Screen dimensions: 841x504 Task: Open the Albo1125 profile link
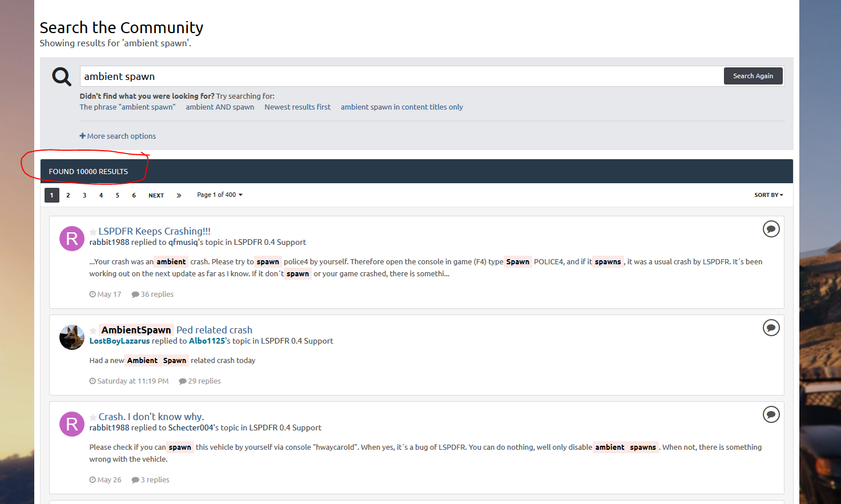point(207,341)
